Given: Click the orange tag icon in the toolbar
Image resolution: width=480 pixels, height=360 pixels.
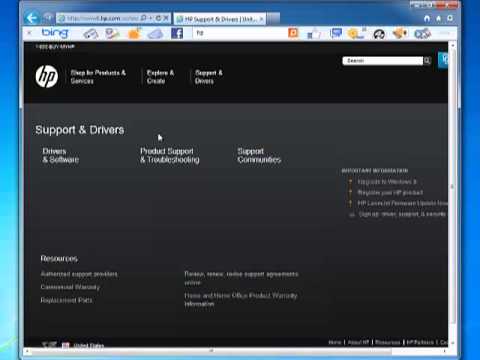Looking at the screenshot, I should [400, 33].
